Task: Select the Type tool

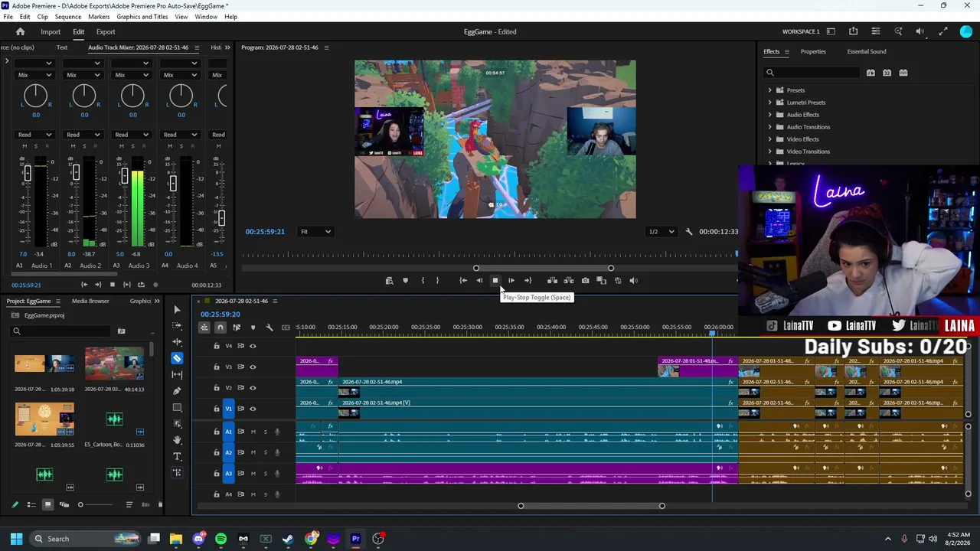Action: pyautogui.click(x=177, y=457)
